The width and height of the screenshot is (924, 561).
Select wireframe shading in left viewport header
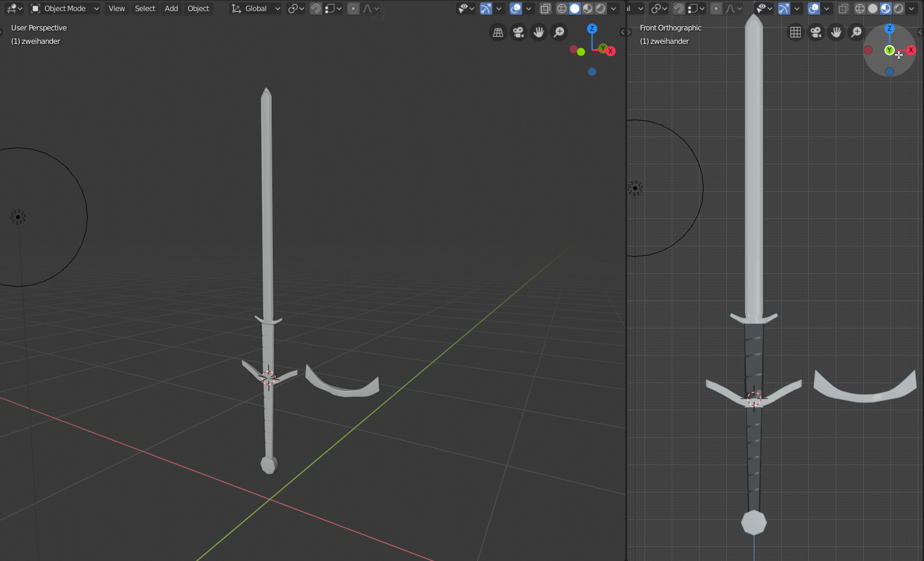[562, 9]
